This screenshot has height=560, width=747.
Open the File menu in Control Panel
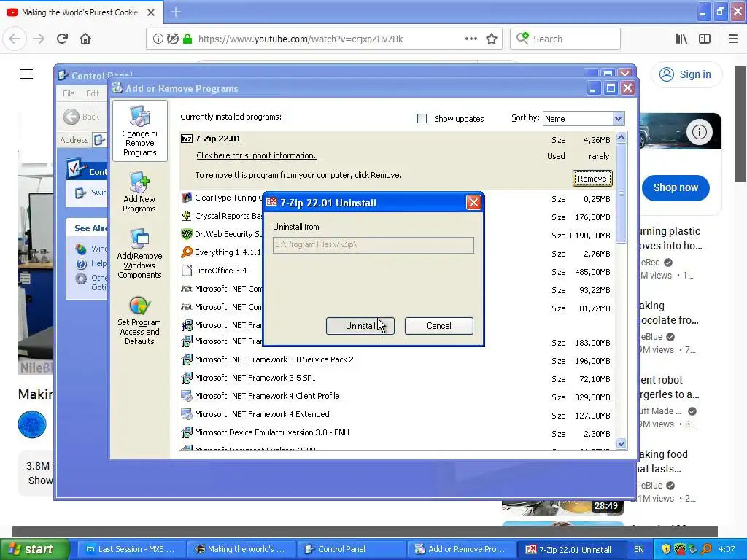[x=69, y=93]
